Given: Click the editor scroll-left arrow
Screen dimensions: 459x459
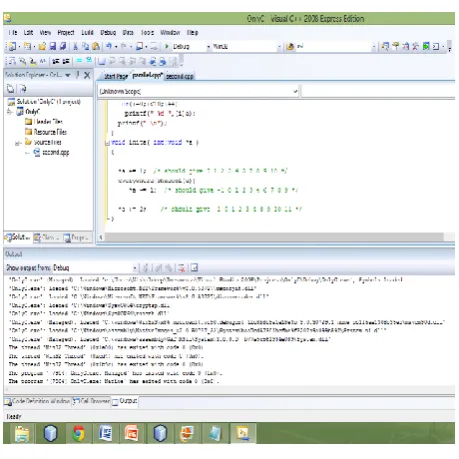Looking at the screenshot, I should tap(101, 237).
